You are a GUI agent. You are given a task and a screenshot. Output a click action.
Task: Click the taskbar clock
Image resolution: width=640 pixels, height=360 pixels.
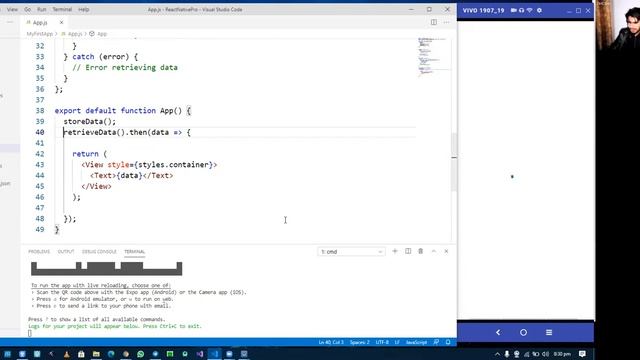(x=562, y=354)
